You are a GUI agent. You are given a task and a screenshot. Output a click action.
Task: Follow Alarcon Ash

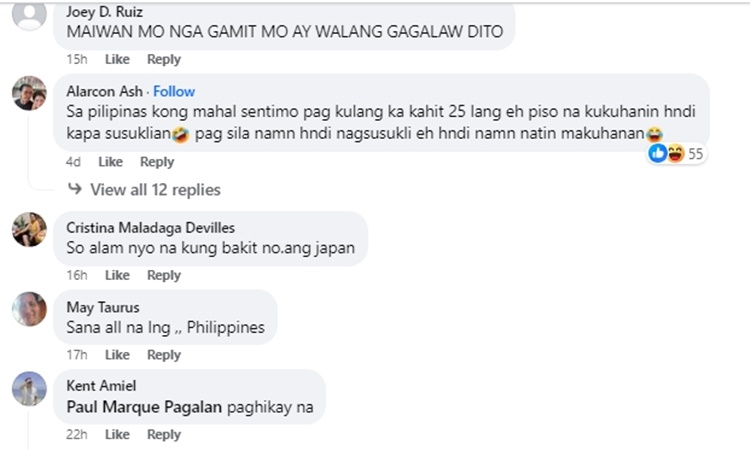[x=174, y=91]
